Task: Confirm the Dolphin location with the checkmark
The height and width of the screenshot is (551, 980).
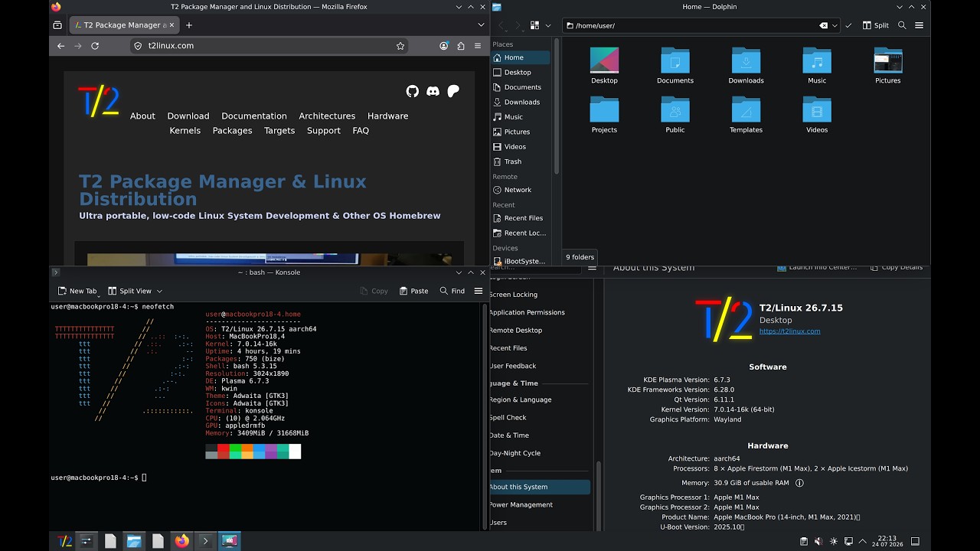Action: tap(848, 25)
